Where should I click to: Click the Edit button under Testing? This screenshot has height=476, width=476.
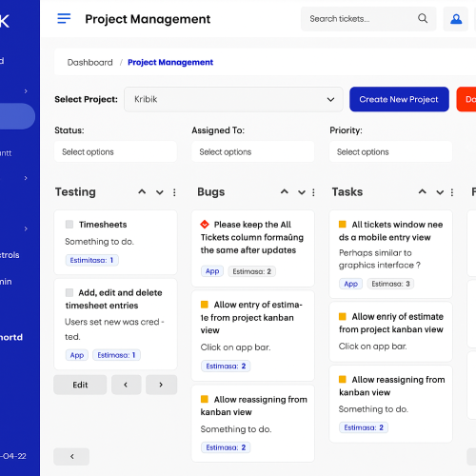tap(80, 385)
